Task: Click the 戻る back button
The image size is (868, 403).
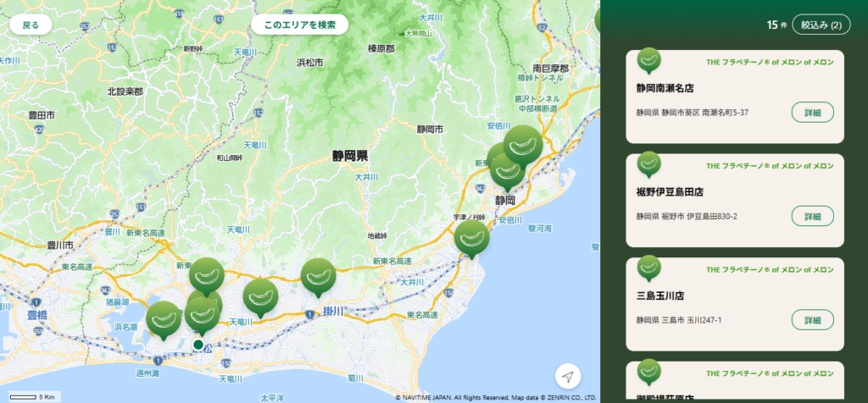Action: (x=31, y=25)
